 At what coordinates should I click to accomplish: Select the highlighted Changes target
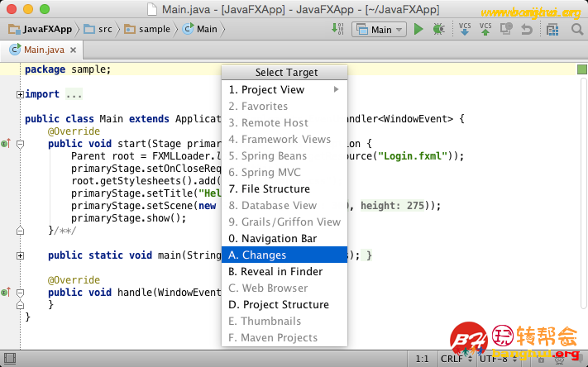pyautogui.click(x=284, y=255)
